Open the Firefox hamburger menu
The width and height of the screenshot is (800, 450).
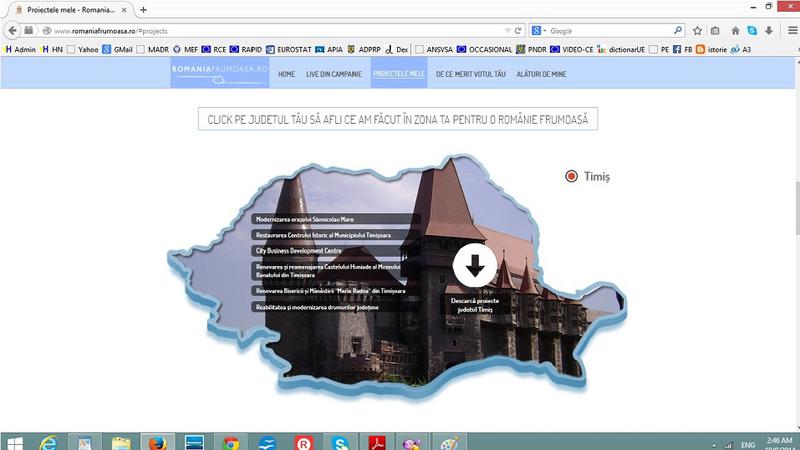coord(792,31)
